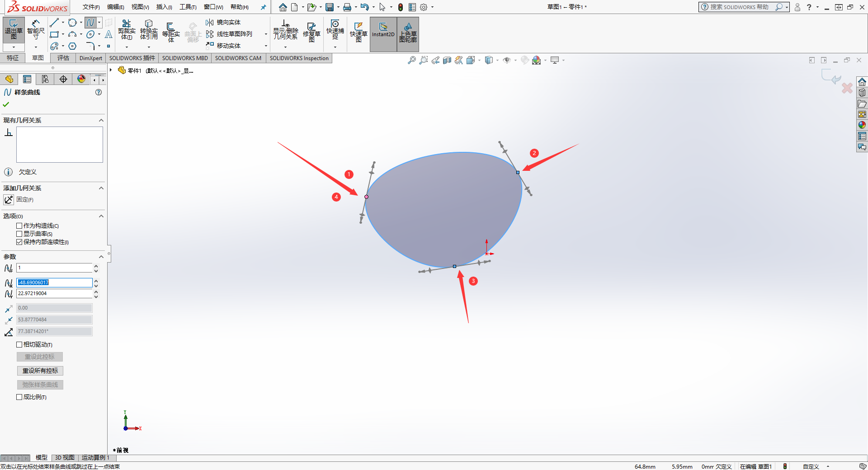Expand the 零件1 feature tree node
Viewport: 868px width, 470px height.
pos(111,70)
